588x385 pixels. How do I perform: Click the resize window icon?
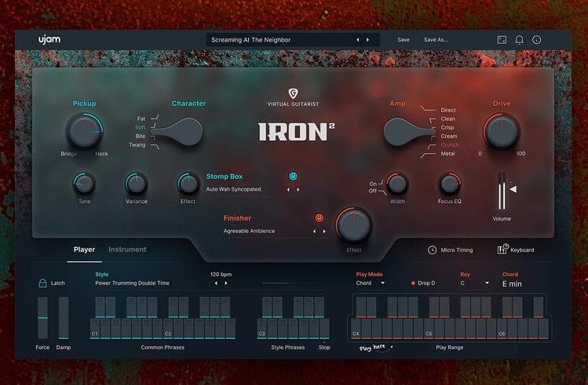pyautogui.click(x=502, y=39)
